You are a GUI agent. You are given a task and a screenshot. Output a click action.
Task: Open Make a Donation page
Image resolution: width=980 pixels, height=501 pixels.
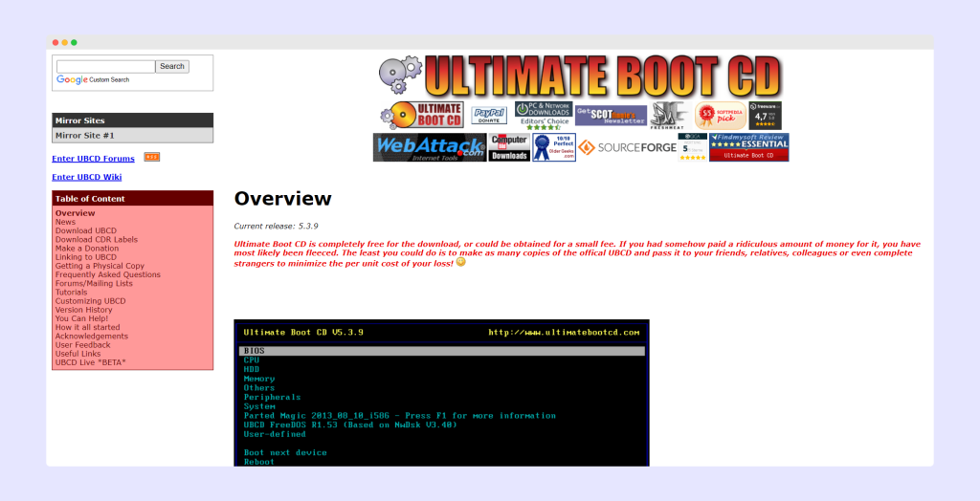pos(87,248)
